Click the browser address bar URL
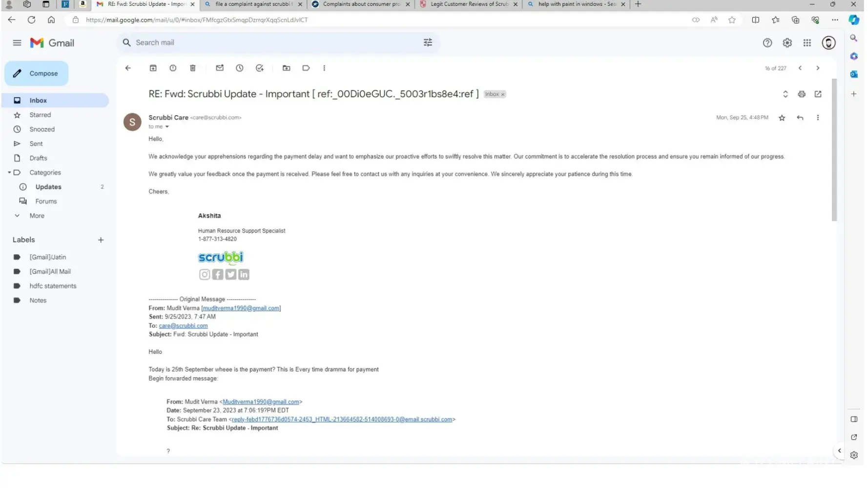Screen dimensions: 868x488 click(x=197, y=20)
